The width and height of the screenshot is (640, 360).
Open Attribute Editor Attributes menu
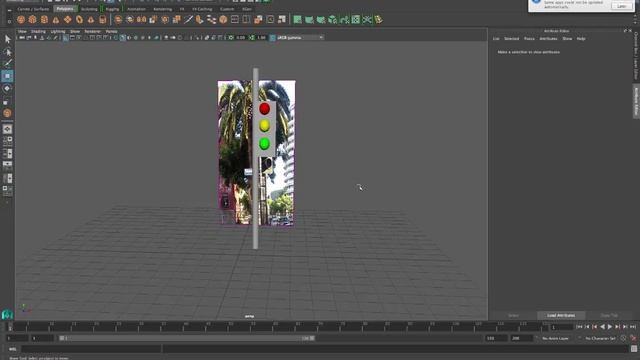click(548, 39)
